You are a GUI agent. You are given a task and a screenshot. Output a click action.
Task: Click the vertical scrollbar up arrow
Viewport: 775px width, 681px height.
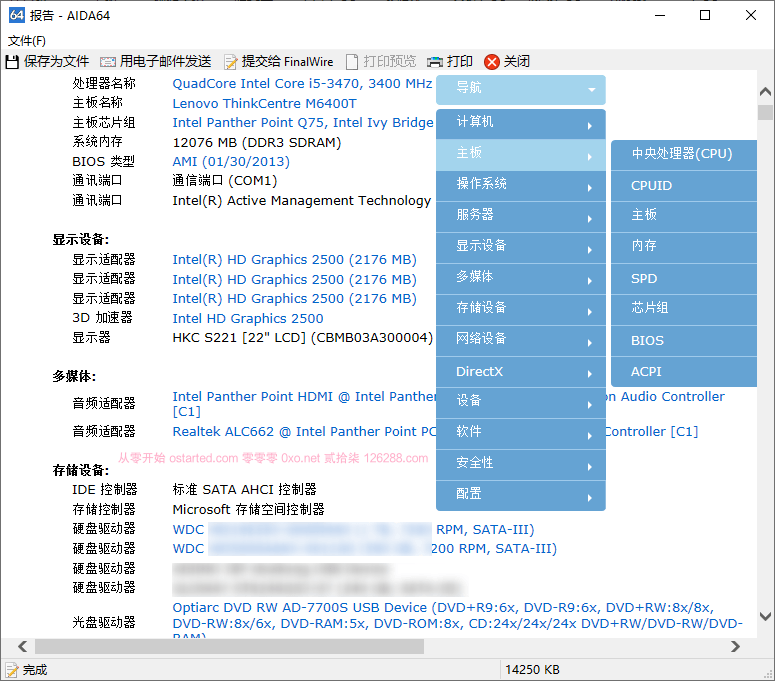coord(765,91)
